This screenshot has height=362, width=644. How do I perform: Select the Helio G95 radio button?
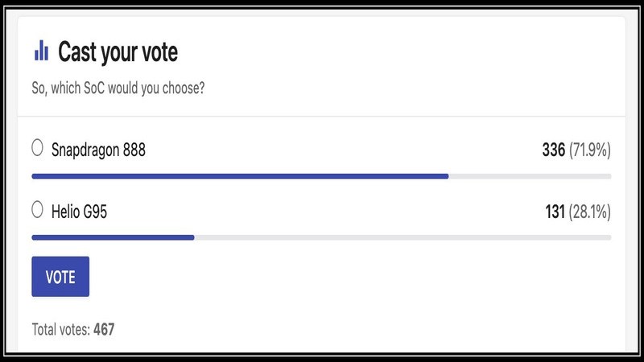[37, 211]
